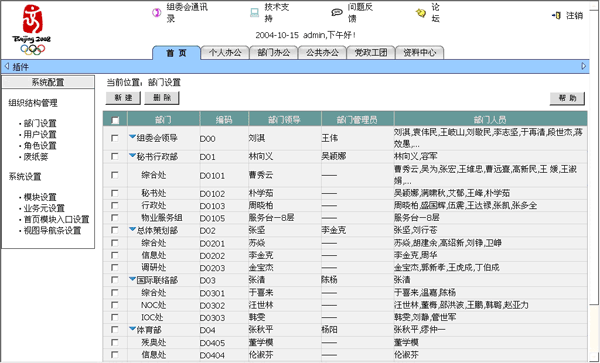Check the 组委会领导 row checkbox
The image size is (600, 363).
coord(114,138)
